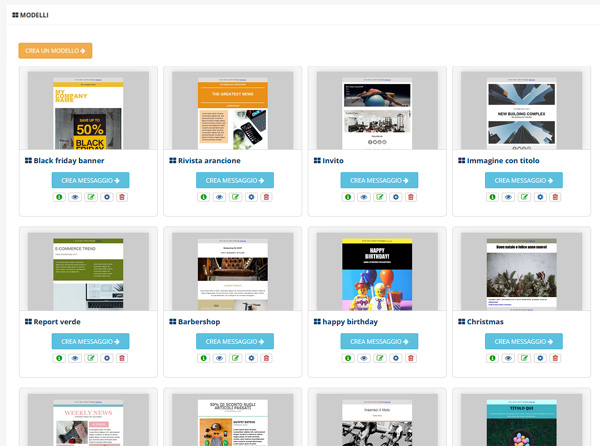Create message from the Invito template
The height and width of the screenshot is (446, 600).
click(x=379, y=180)
